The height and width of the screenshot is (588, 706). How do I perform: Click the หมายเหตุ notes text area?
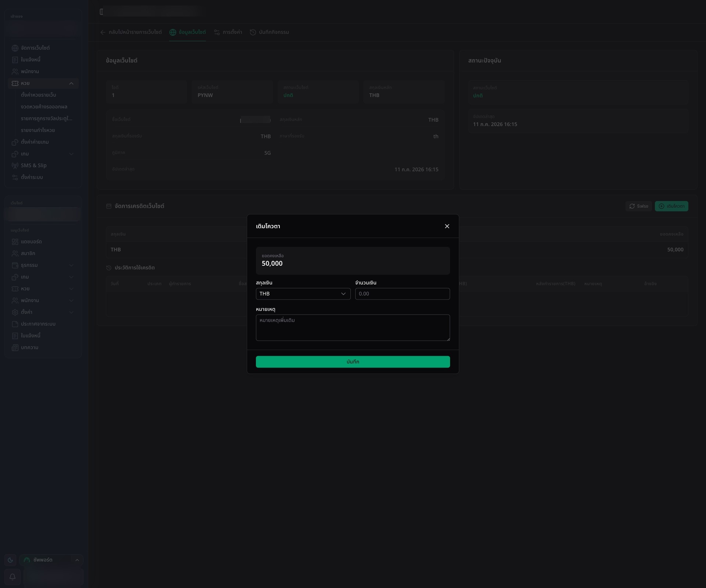353,327
